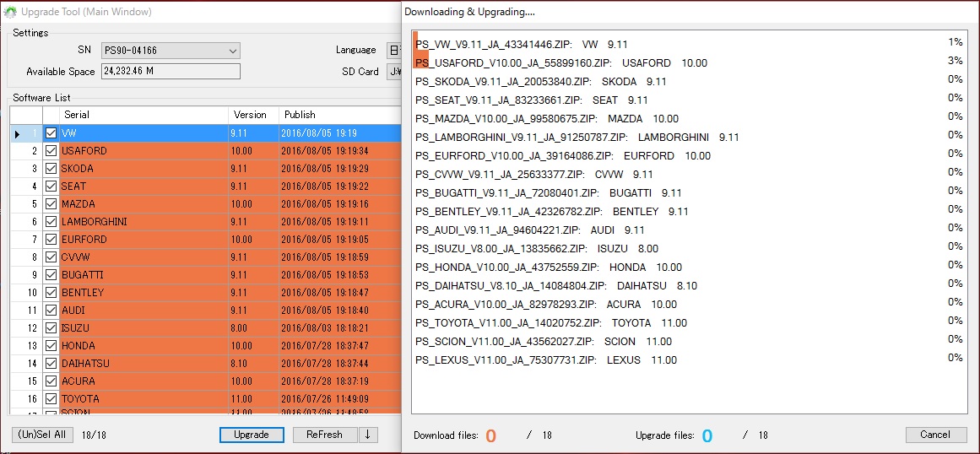The image size is (980, 454).
Task: Select the ACURA serial cell
Action: pyautogui.click(x=144, y=381)
